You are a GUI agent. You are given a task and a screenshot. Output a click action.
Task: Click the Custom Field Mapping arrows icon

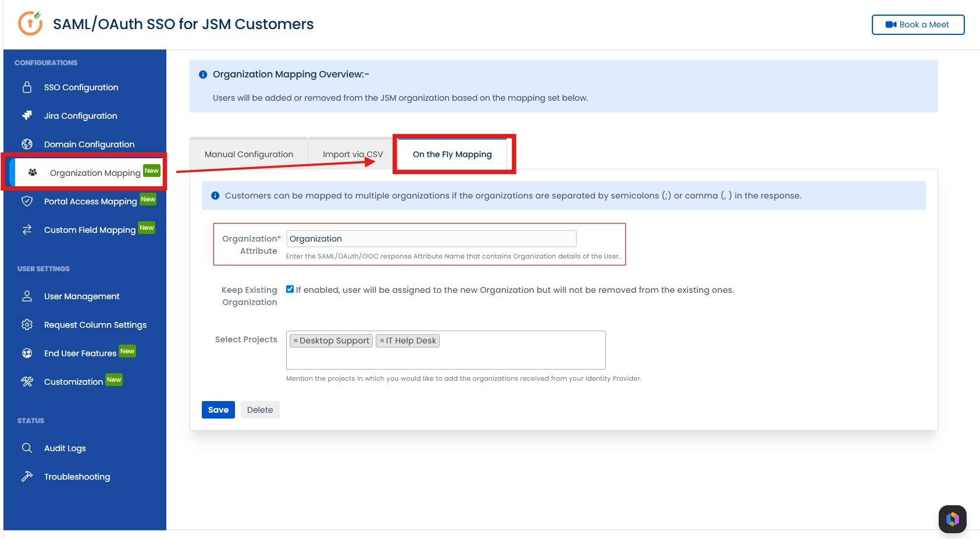click(x=27, y=229)
